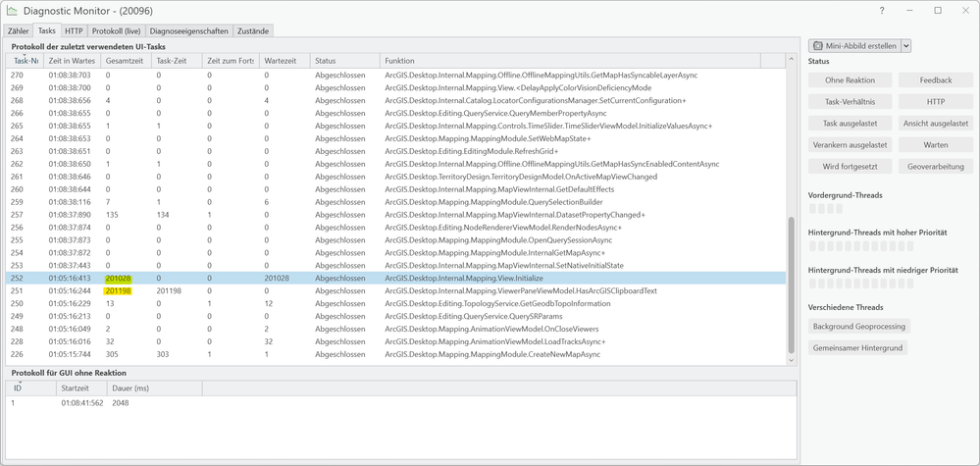
Task: Sort tasks by Gesamtzeit column header
Action: (x=126, y=61)
